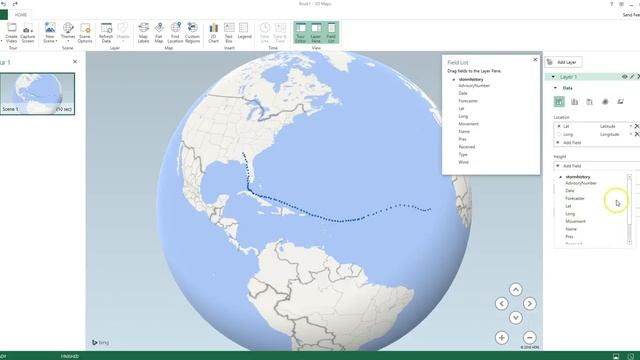Select the Scene 1 thumbnail

[38, 94]
